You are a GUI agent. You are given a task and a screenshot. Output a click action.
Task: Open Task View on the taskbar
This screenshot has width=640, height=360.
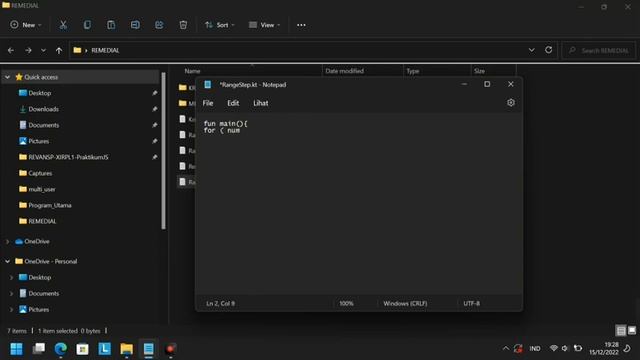pos(39,349)
